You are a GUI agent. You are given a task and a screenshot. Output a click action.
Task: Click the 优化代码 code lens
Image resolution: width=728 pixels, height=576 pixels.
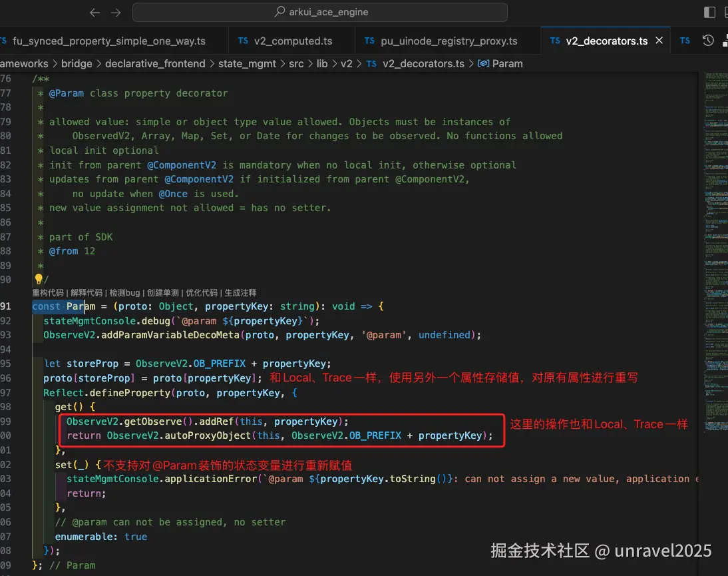coord(202,292)
